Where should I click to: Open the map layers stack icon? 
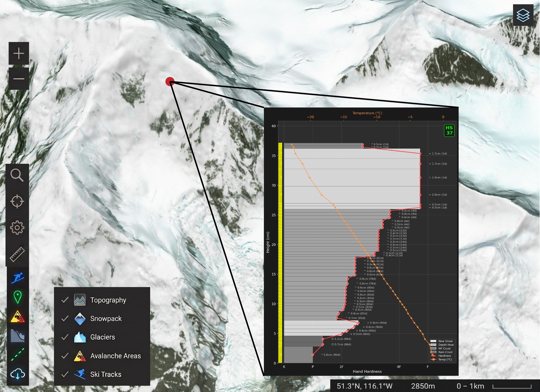pos(523,15)
